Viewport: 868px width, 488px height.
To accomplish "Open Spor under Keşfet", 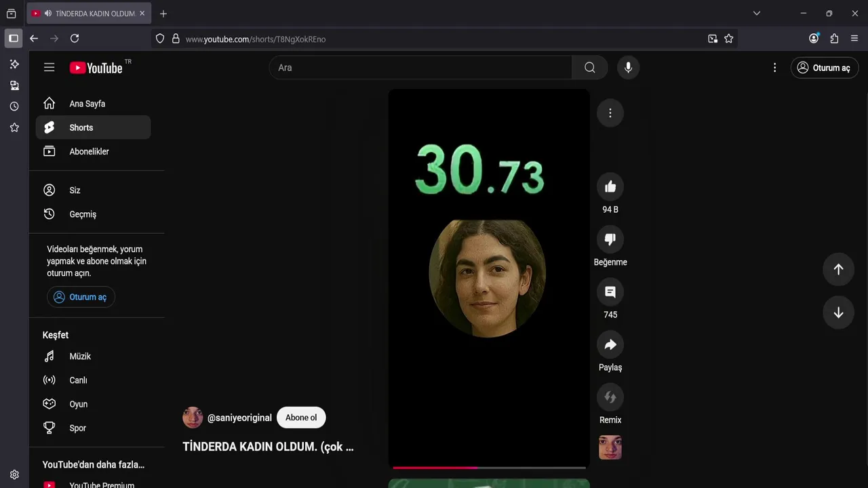I will (93, 428).
